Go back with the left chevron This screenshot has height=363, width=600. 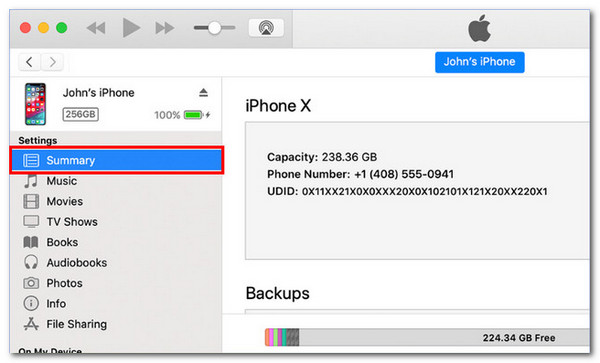[29, 62]
